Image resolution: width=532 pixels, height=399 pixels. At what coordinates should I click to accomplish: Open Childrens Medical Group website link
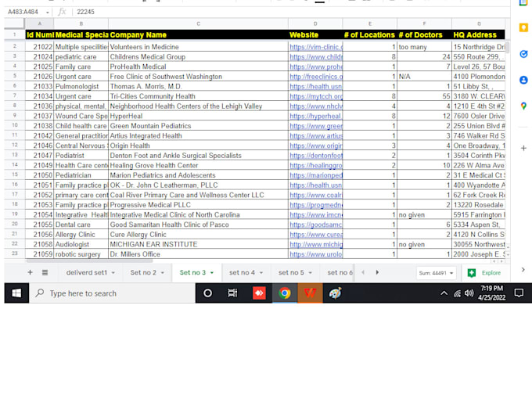[316, 56]
